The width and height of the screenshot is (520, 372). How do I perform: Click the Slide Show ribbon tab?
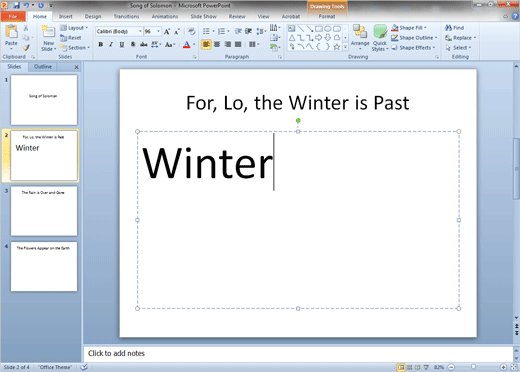pos(203,16)
